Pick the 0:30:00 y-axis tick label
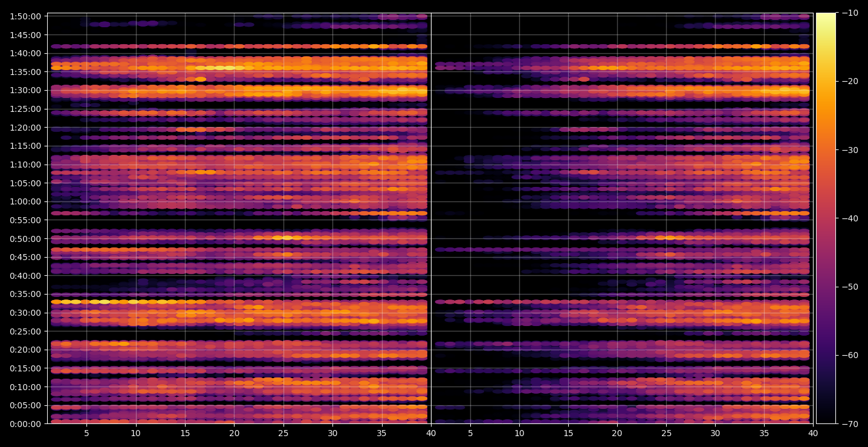This screenshot has width=868, height=447. pyautogui.click(x=25, y=313)
